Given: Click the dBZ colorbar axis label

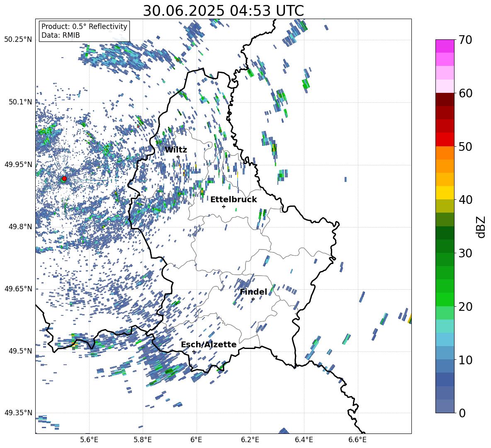Looking at the screenshot, I should (x=481, y=227).
